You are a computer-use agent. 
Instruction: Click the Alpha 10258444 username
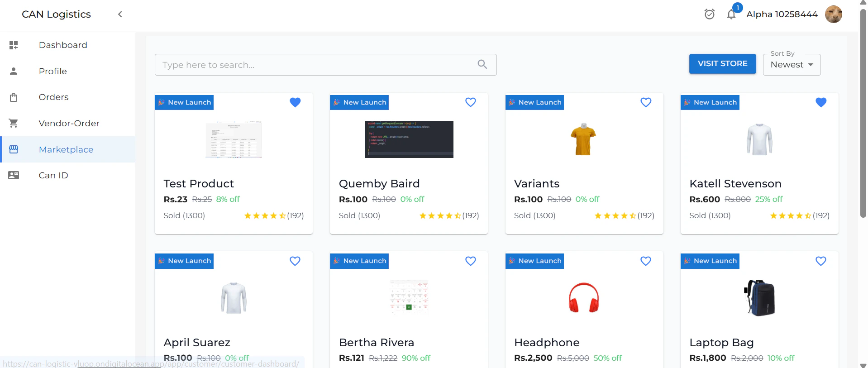pos(782,14)
